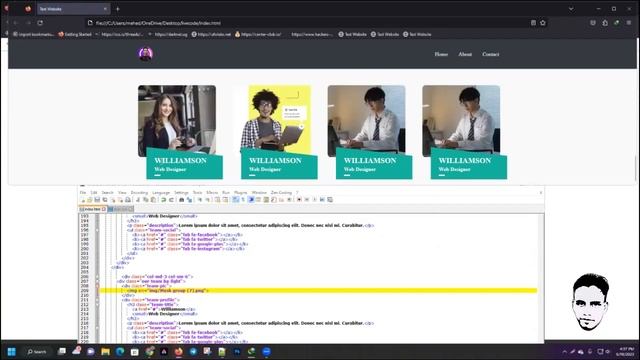
Task: Click the browser reload button
Action: point(40,23)
